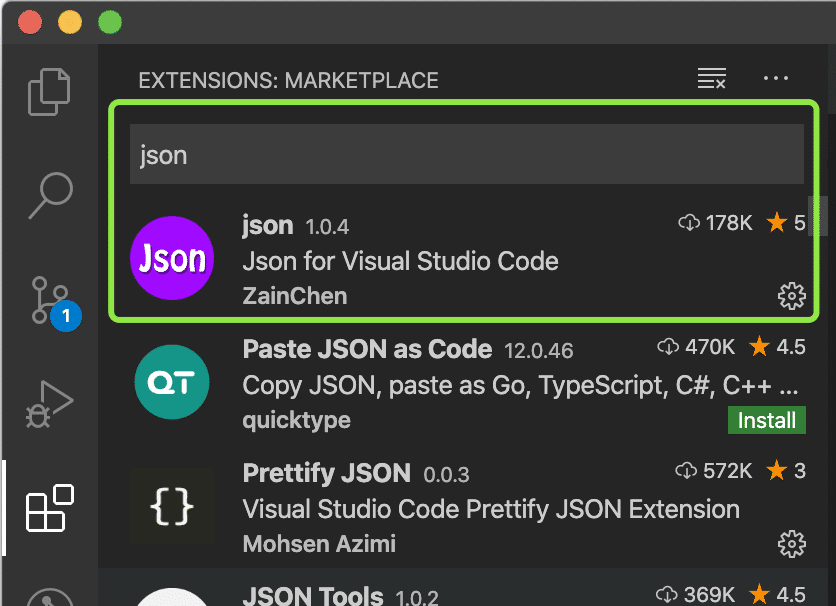The image size is (836, 606).
Task: Click the 470K download count
Action: click(696, 348)
